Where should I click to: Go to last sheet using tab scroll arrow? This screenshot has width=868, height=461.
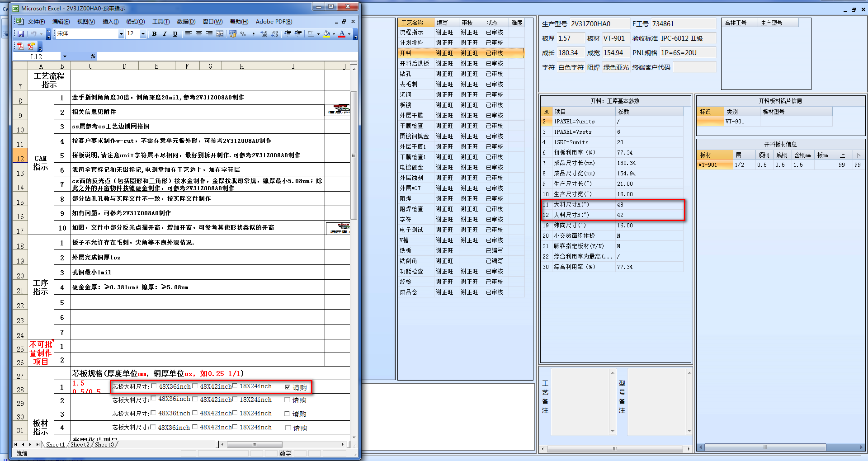(x=38, y=445)
